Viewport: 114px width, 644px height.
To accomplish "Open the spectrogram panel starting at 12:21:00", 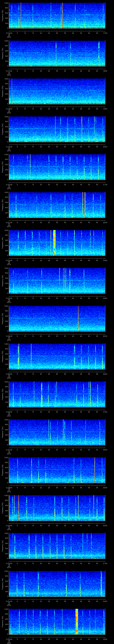I will pos(57,205).
